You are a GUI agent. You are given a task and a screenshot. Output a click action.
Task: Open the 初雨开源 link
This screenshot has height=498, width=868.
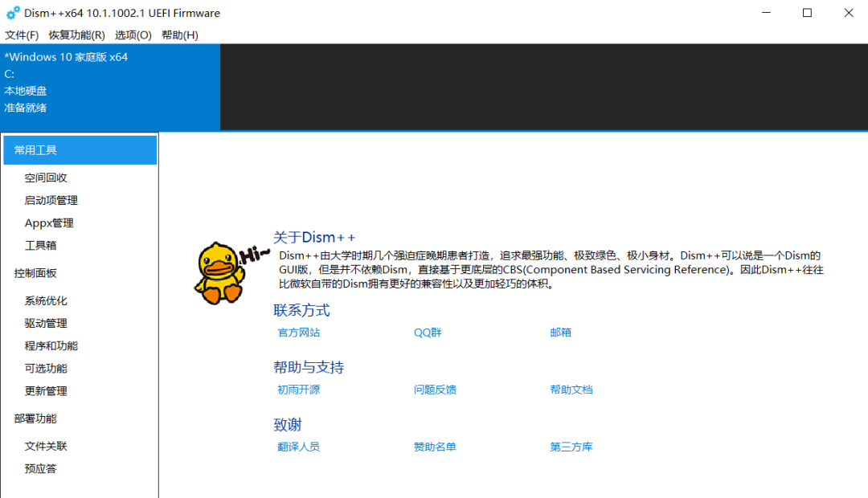(x=298, y=390)
